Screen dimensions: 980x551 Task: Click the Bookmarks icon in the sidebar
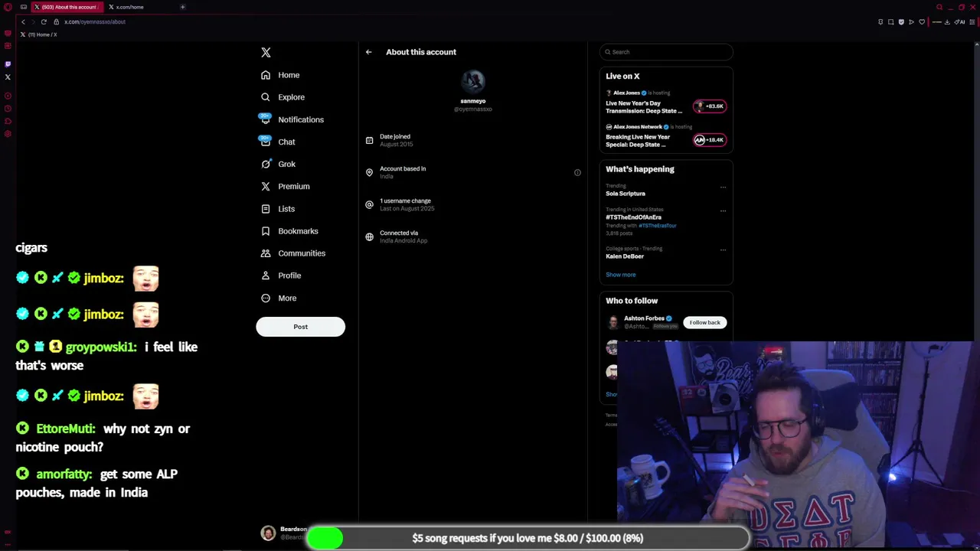pyautogui.click(x=266, y=231)
